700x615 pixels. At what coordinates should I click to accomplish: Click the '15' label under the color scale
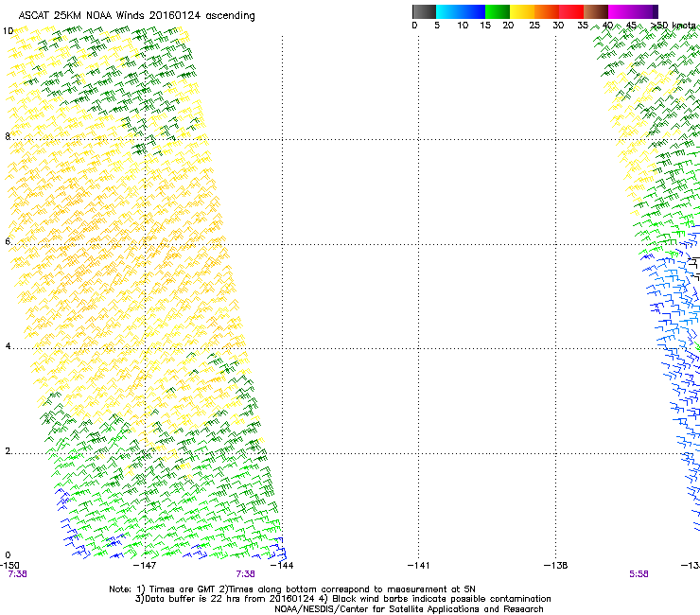coord(485,26)
